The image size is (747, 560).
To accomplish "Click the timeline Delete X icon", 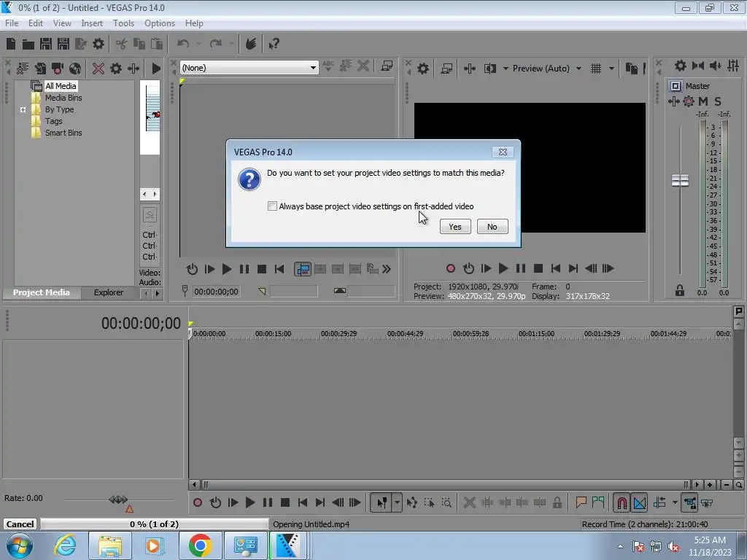I will click(x=469, y=502).
